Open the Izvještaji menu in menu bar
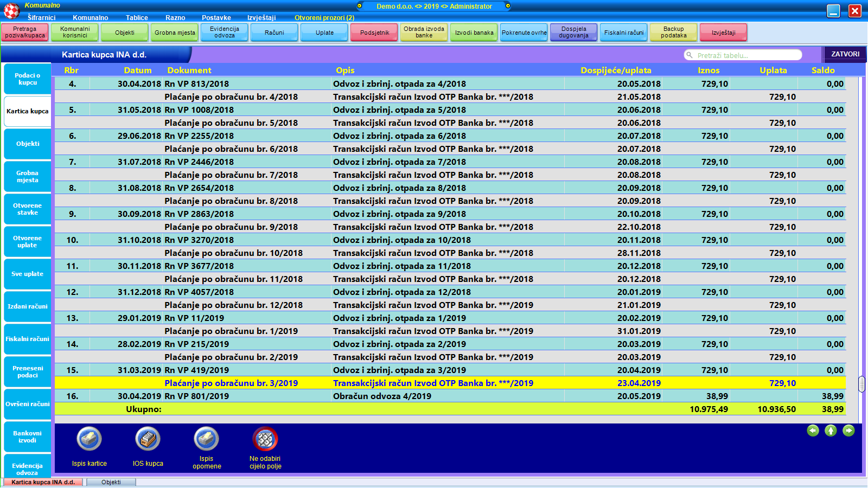This screenshot has width=868, height=488. [261, 18]
